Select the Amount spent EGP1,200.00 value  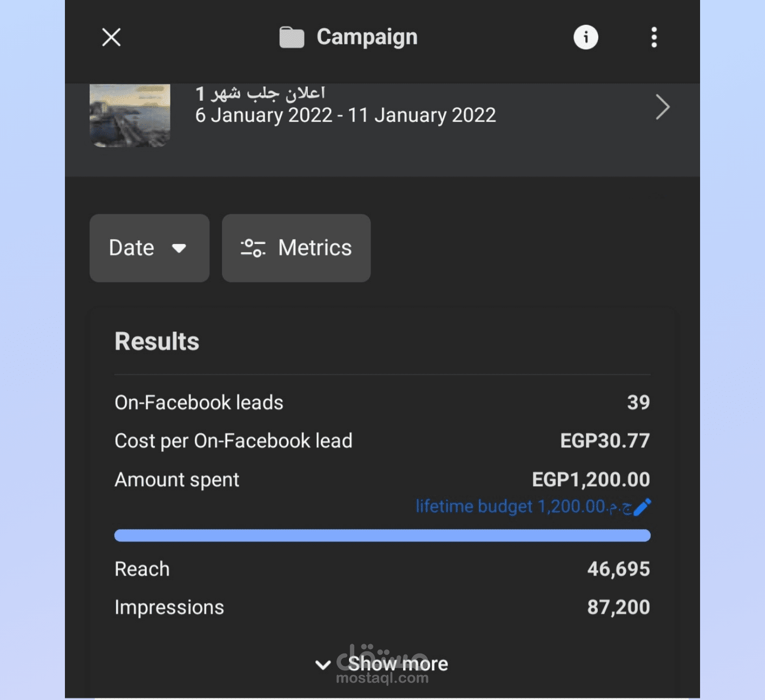[x=591, y=480]
